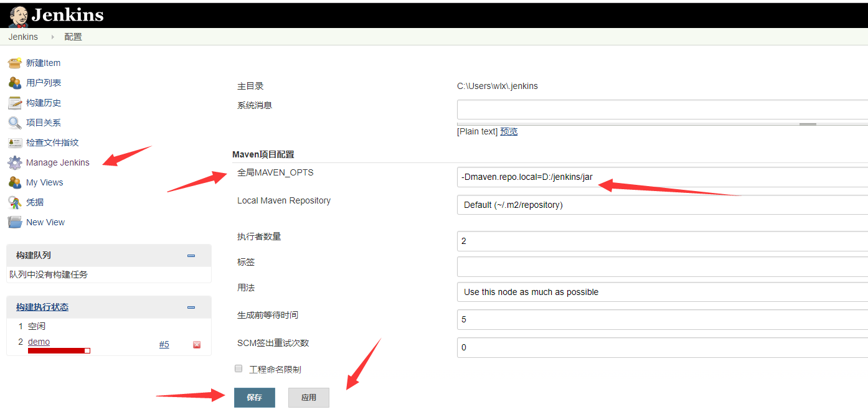This screenshot has width=868, height=412.
Task: Click the 配置 breadcrumb item
Action: pyautogui.click(x=73, y=37)
